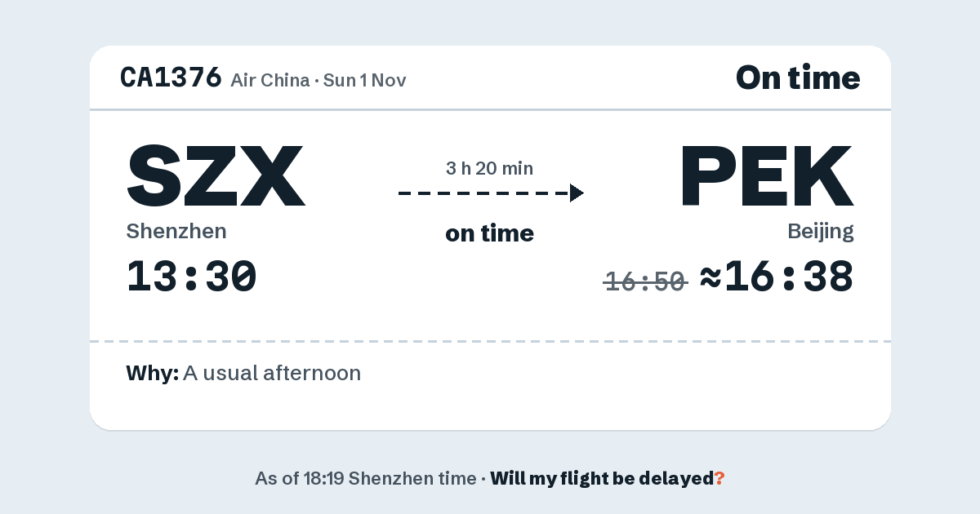Click the bold Why: label
Viewport: 980px width, 514px height.
(153, 374)
